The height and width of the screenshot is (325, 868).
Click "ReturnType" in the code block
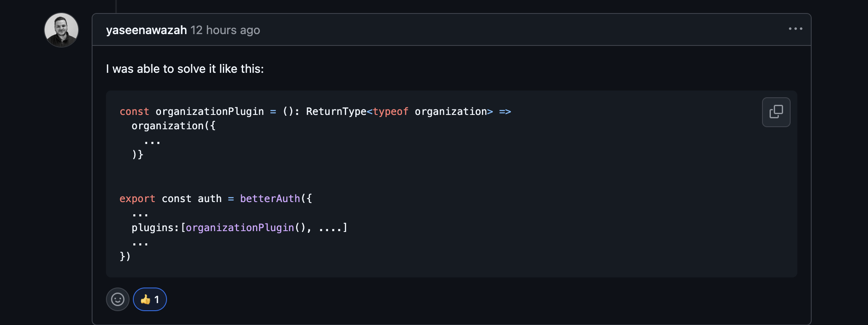pos(336,112)
